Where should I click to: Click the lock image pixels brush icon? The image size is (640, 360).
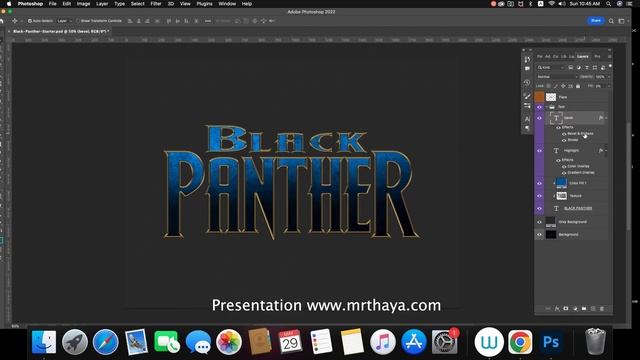[x=556, y=86]
